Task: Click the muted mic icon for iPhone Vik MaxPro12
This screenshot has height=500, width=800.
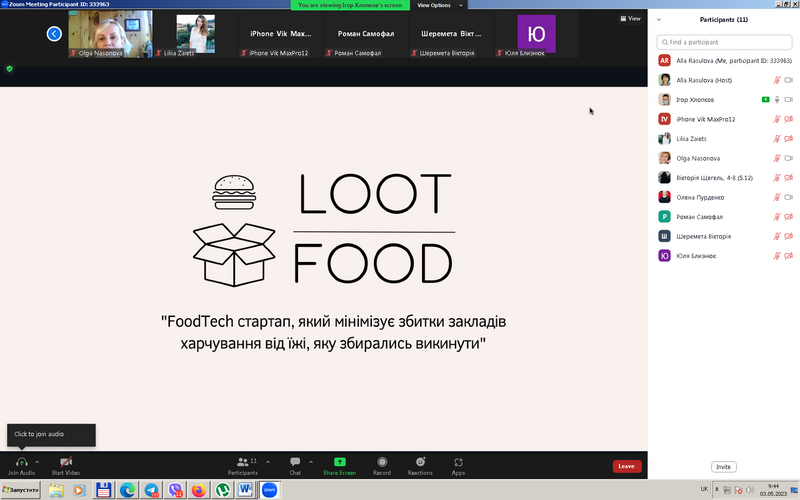Action: (777, 119)
